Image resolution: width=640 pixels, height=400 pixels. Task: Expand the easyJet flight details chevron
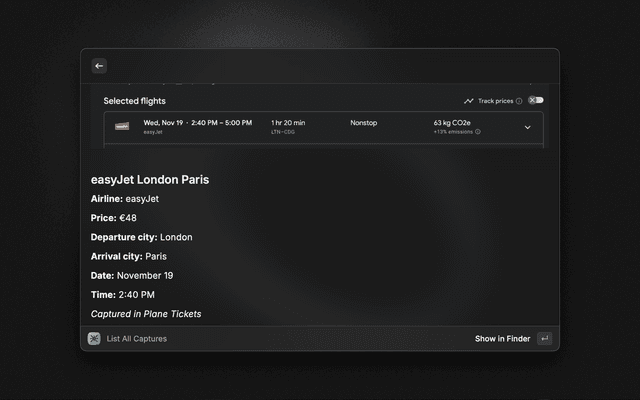point(527,127)
